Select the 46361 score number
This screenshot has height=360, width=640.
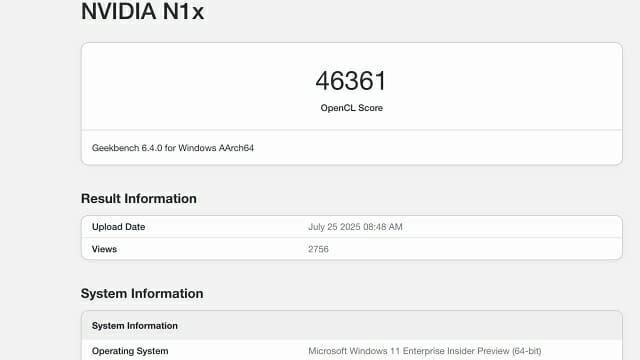click(x=351, y=80)
